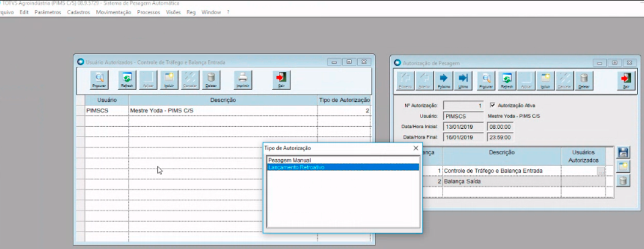This screenshot has height=249, width=644.
Task: Open the Movimentação menu
Action: coord(113,12)
